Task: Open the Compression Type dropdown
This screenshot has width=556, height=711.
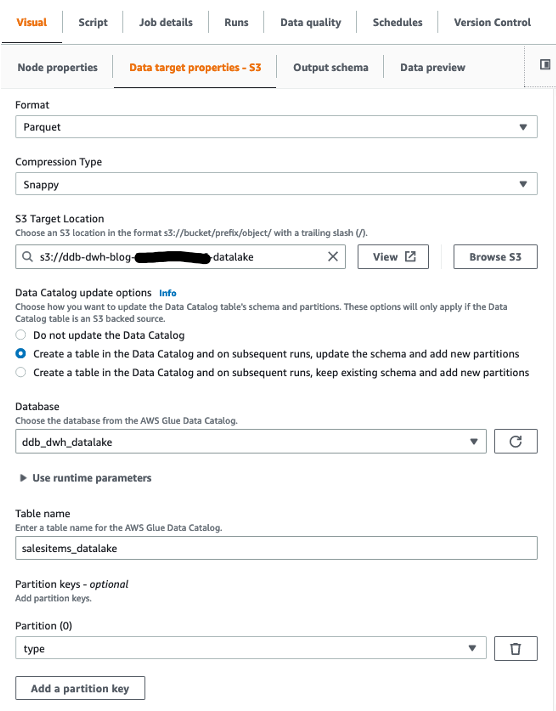Action: pos(276,184)
